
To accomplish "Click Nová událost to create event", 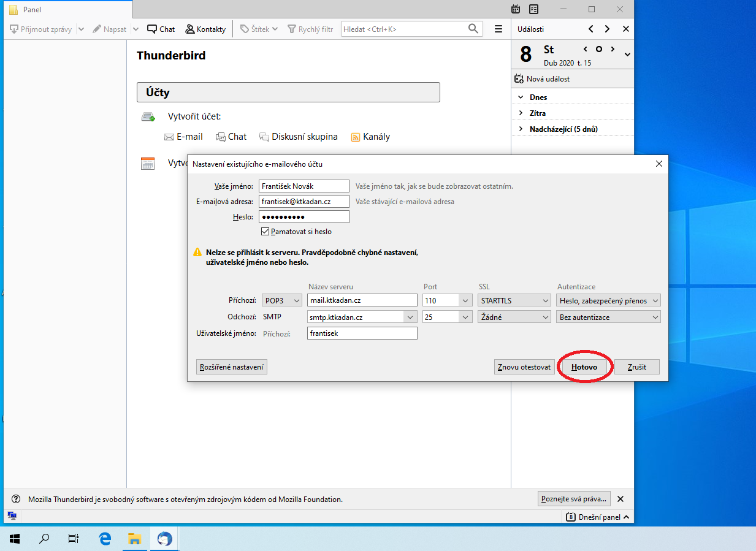I will coord(542,78).
